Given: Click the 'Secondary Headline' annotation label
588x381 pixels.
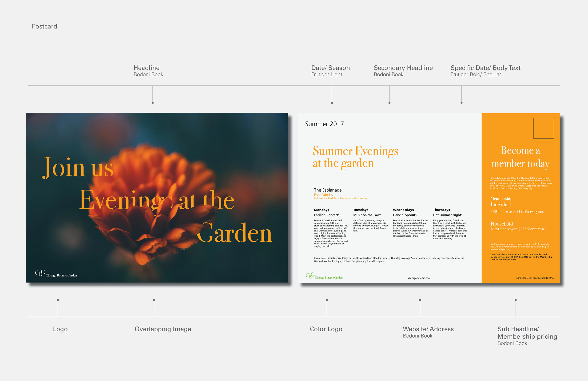Looking at the screenshot, I should click(403, 68).
